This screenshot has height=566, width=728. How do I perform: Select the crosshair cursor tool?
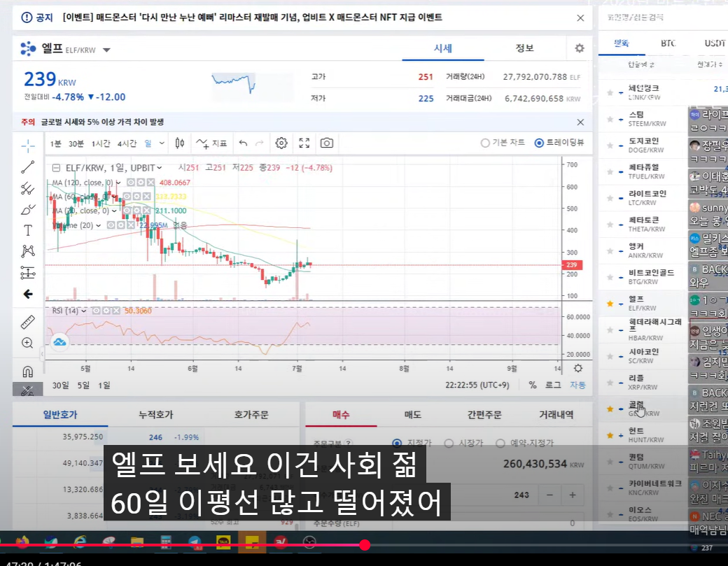28,146
